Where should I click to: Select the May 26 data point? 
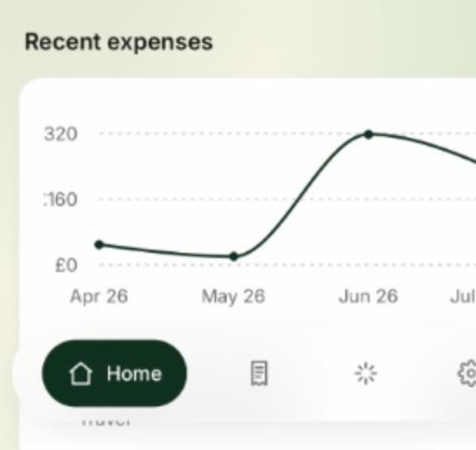click(234, 256)
